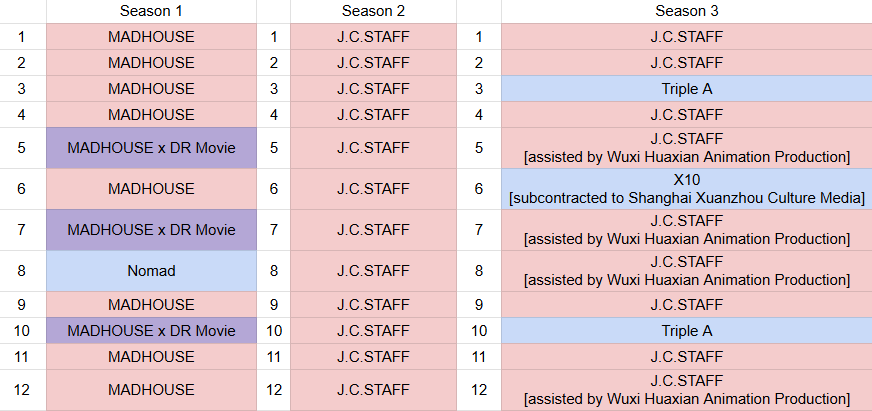Select Triple A cell for Season 3 episode 3
This screenshot has width=872, height=411.
coord(686,89)
